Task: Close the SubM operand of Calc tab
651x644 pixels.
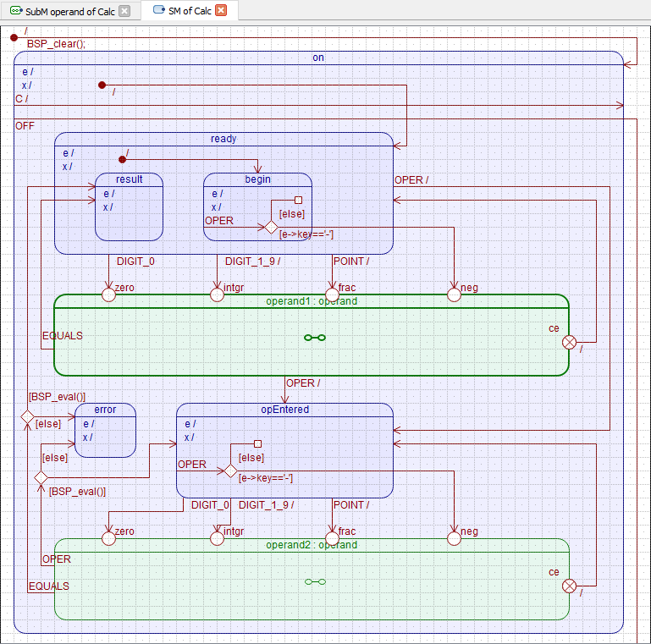Action: tap(124, 11)
